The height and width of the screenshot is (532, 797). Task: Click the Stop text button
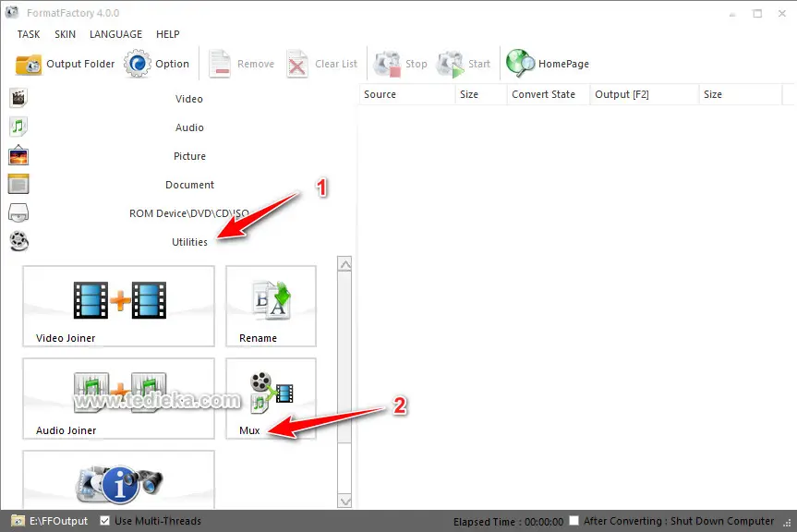point(416,64)
